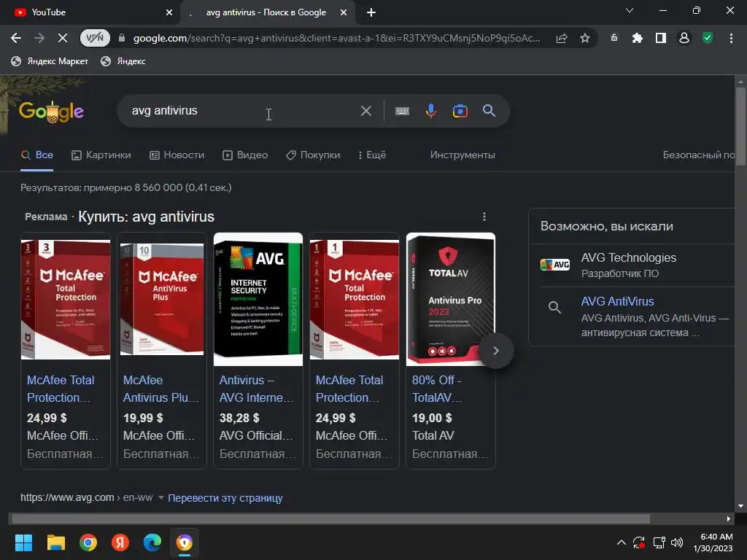Open the tab search dropdown
This screenshot has width=747, height=560.
630,10
